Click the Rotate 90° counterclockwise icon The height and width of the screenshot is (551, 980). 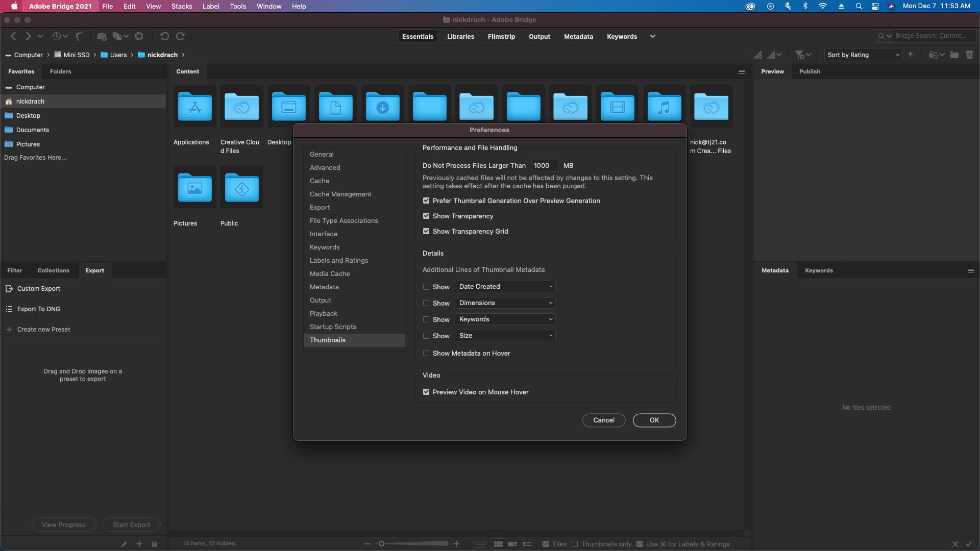164,36
